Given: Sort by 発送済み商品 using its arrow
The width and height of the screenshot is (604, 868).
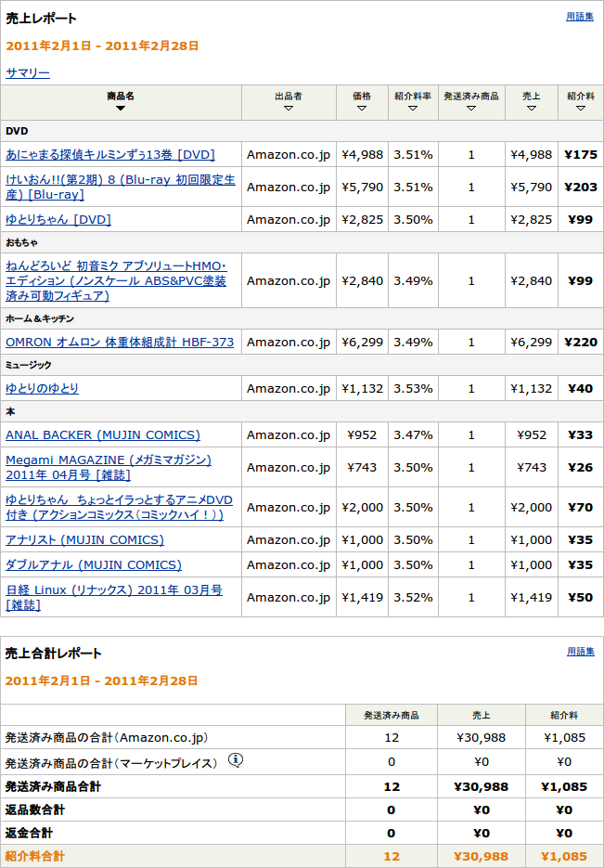Looking at the screenshot, I should [x=471, y=109].
